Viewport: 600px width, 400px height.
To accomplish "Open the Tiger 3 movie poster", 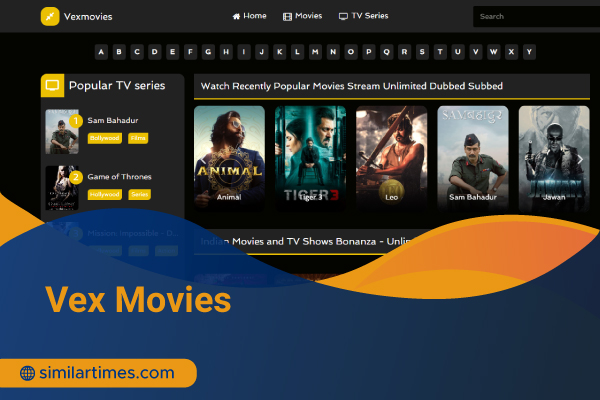I will [x=310, y=158].
